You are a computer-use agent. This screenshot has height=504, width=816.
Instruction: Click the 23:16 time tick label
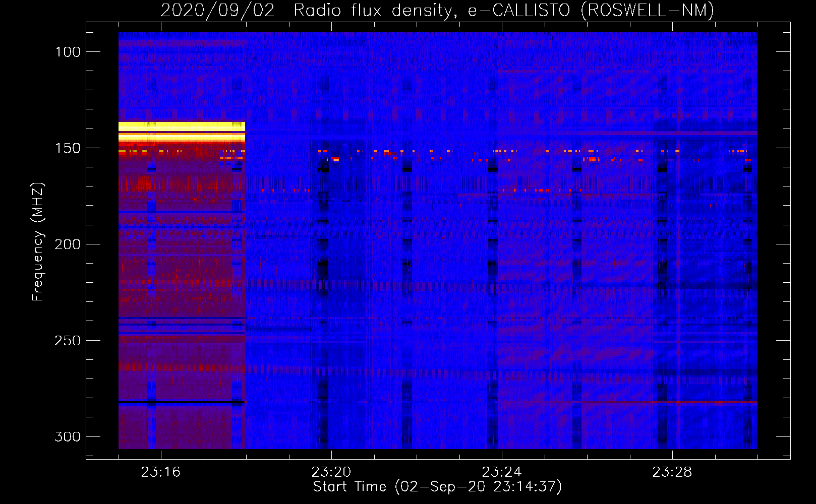[161, 472]
